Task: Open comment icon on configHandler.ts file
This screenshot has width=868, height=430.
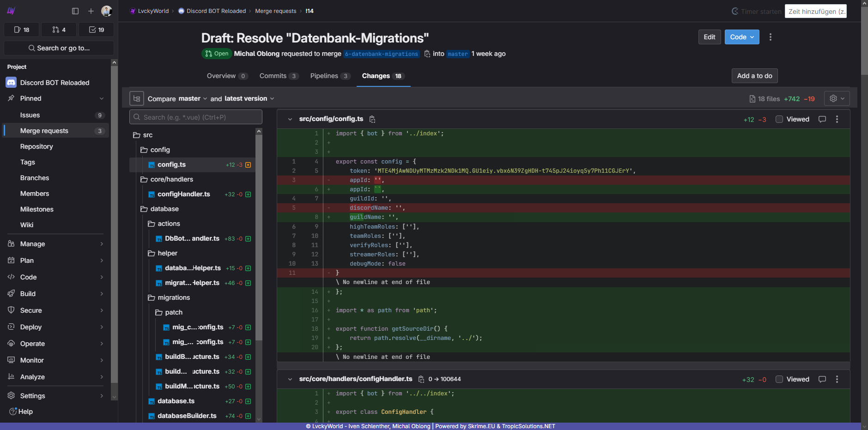Action: (x=822, y=379)
